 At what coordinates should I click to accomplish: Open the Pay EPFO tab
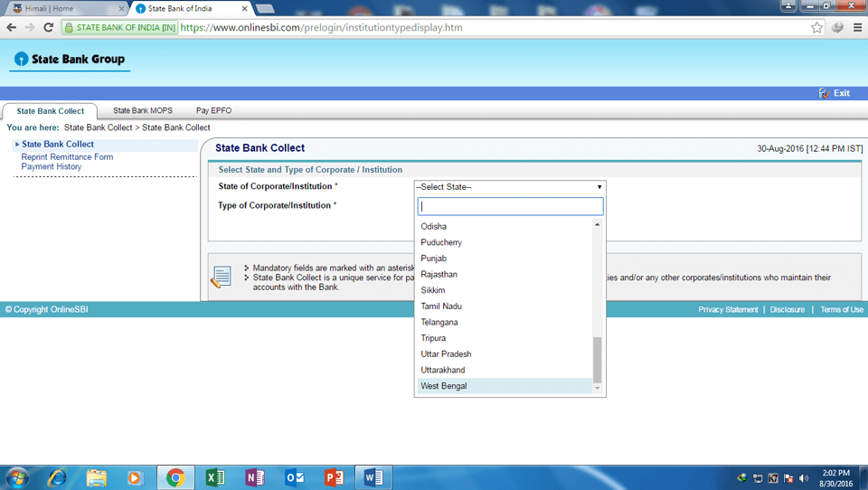pyautogui.click(x=213, y=110)
